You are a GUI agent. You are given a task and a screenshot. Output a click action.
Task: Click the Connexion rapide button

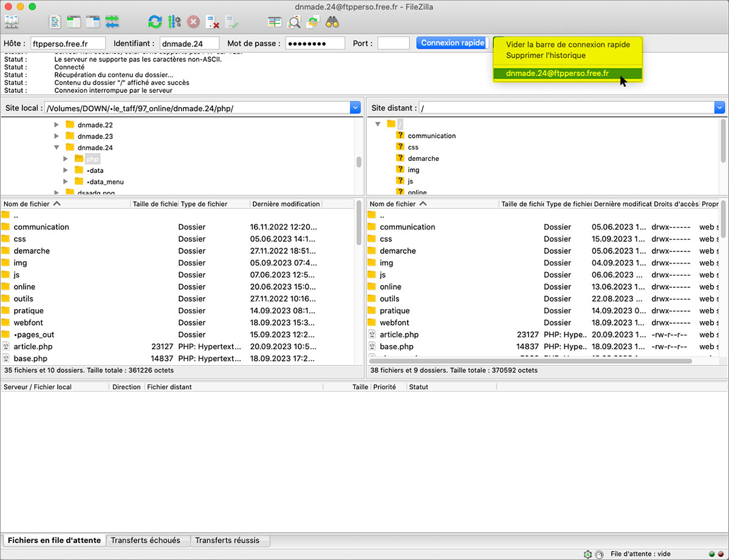[x=453, y=43]
